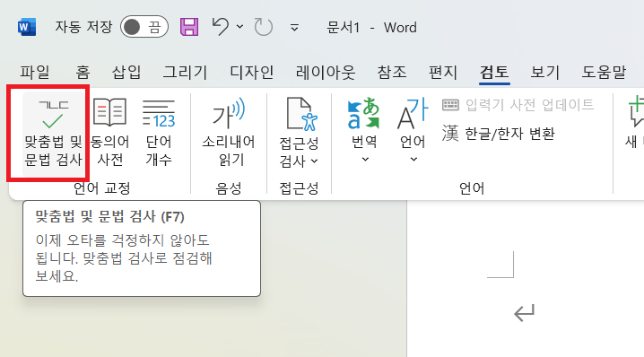Click 한글/한자 변환 button
Screen dimensions: 644x357
[498, 134]
